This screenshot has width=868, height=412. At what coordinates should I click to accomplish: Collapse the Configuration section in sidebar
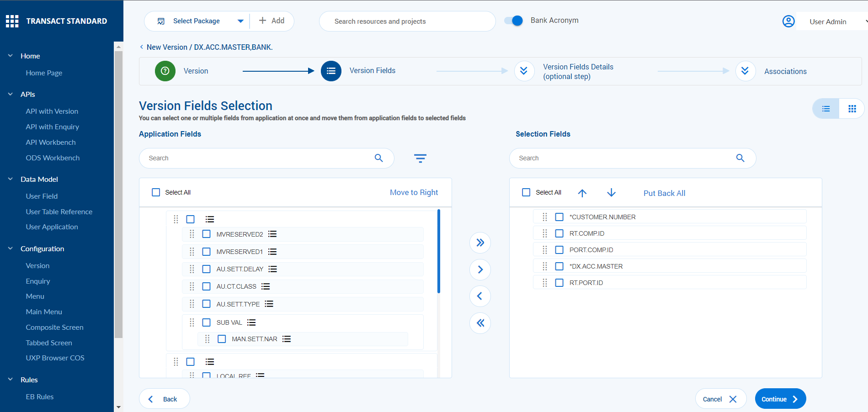coord(11,248)
